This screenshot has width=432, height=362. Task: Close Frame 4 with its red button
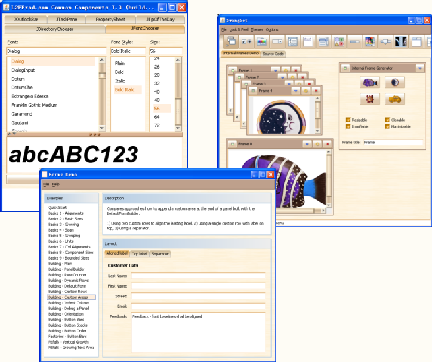316,90
